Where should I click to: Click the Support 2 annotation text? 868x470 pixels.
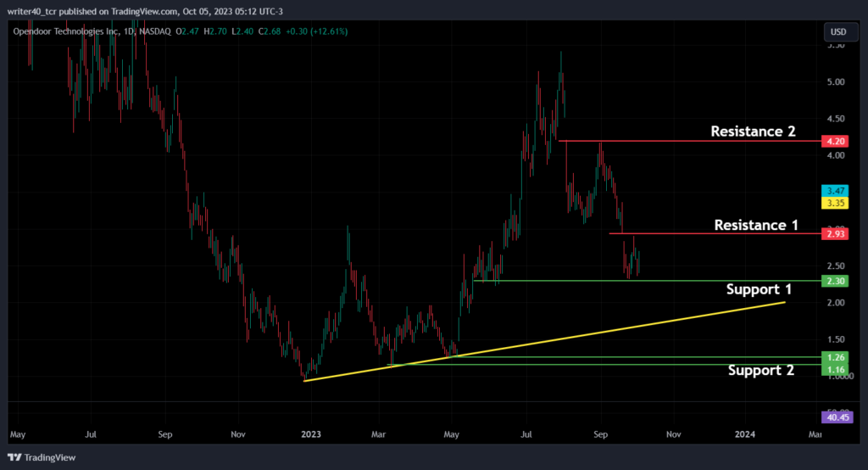761,370
